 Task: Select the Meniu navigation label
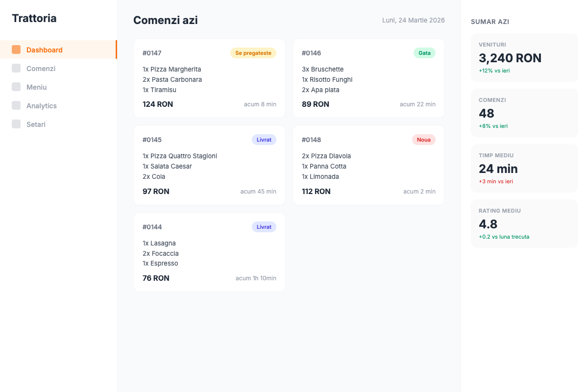[37, 87]
